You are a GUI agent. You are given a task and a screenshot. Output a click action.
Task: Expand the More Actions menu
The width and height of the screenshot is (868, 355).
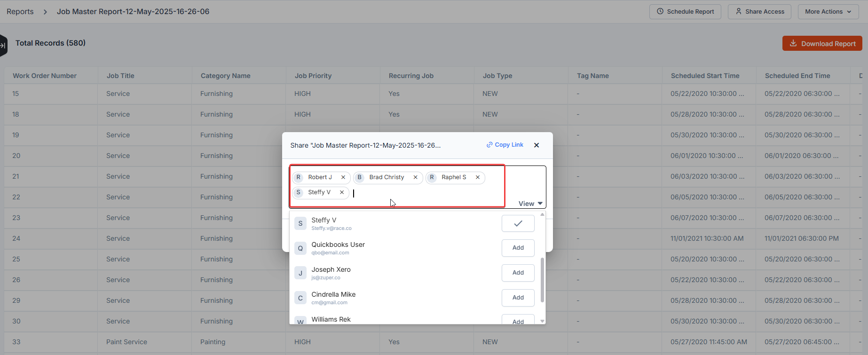click(828, 12)
